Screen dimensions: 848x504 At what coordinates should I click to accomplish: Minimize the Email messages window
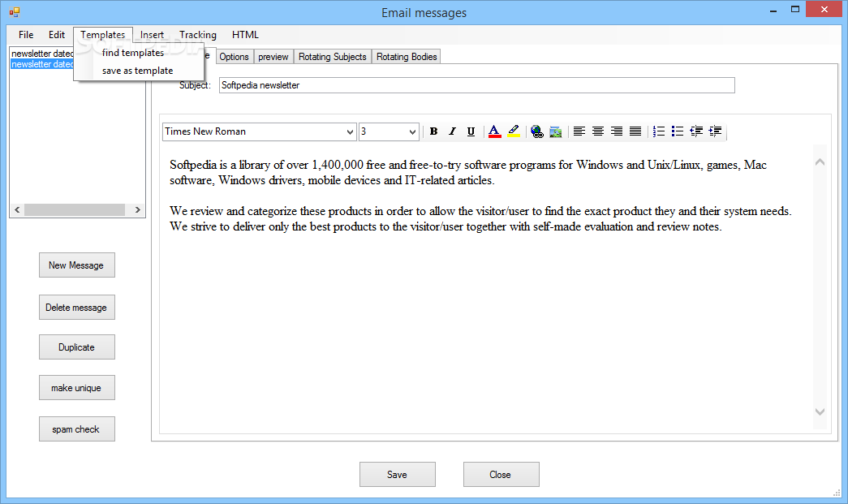774,10
